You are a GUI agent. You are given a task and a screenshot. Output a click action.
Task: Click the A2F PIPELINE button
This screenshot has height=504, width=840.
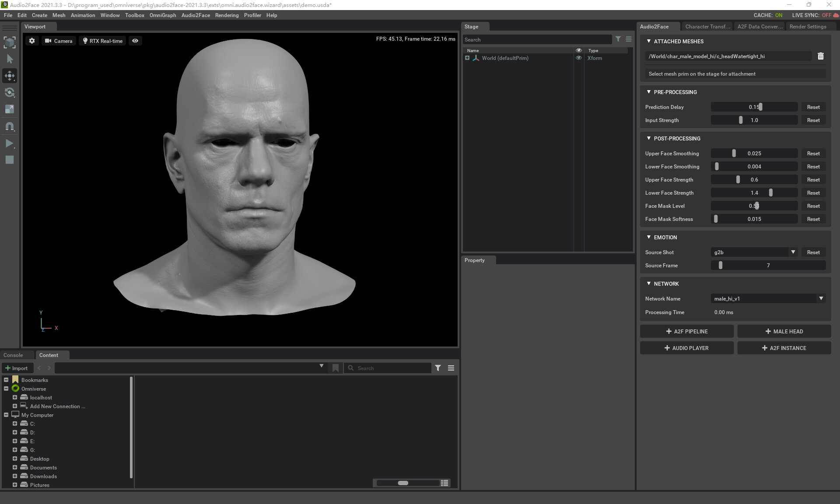pos(686,331)
